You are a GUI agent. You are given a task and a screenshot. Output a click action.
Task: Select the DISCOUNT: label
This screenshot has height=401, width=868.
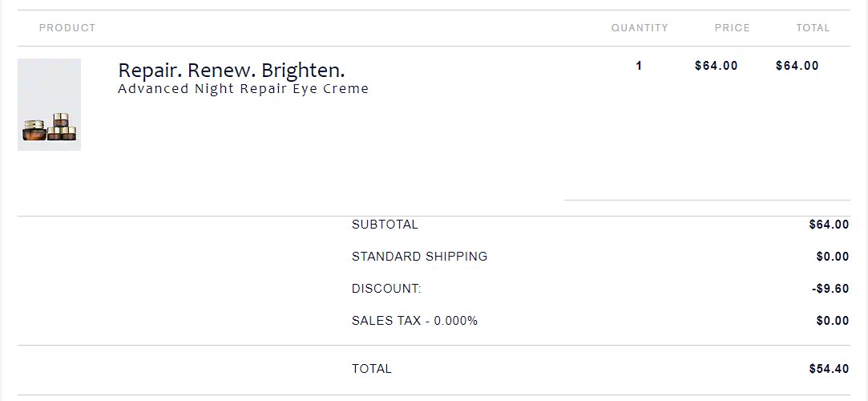tap(386, 289)
